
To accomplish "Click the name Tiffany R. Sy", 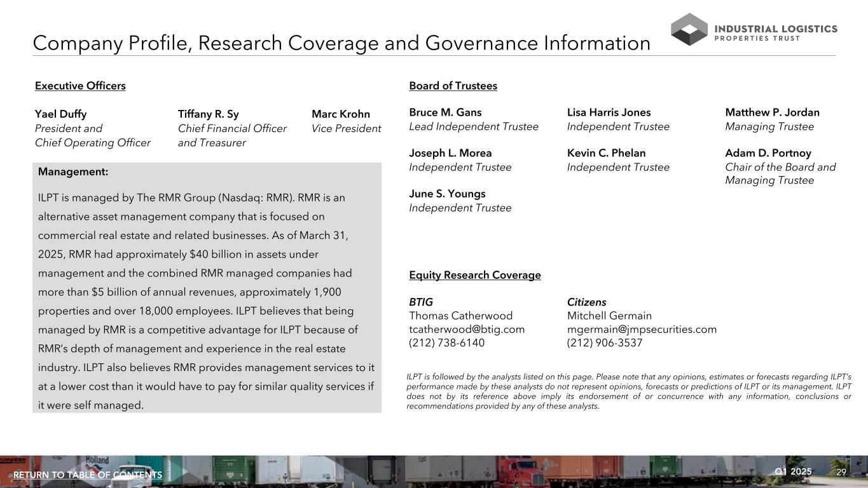I will pyautogui.click(x=209, y=114).
